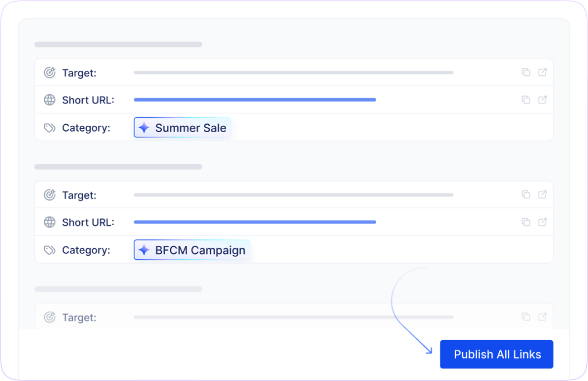
Task: Copy the second Short URL
Action: [525, 222]
